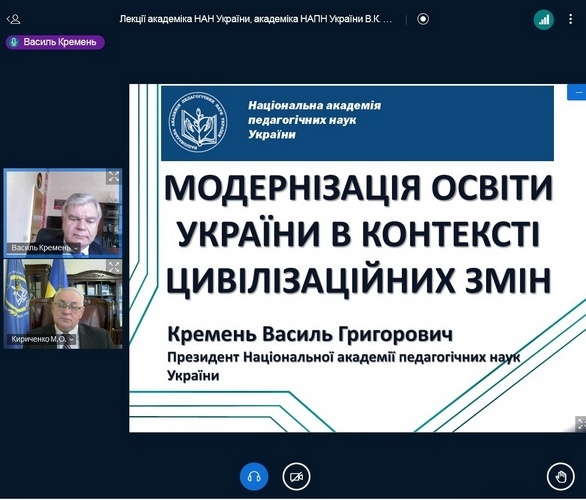Screen dimensions: 586x500
Task: Check the connection status bars icon
Action: [543, 19]
